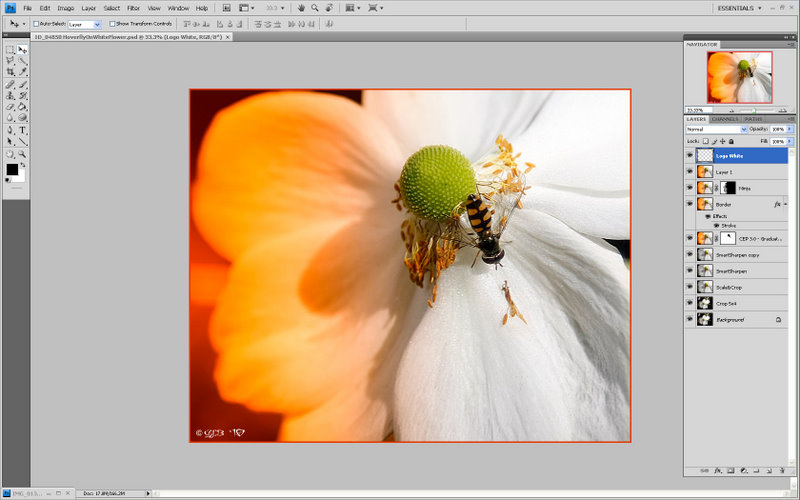Open the Window menu

click(178, 8)
